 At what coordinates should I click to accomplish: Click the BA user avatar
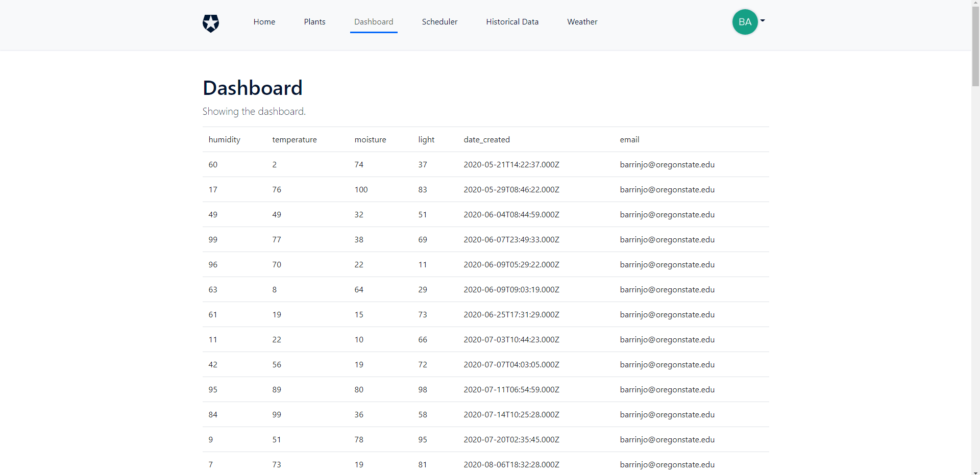pos(744,22)
